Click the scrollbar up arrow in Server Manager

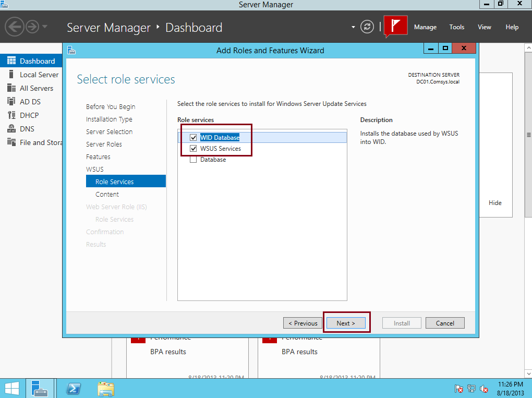[x=528, y=48]
